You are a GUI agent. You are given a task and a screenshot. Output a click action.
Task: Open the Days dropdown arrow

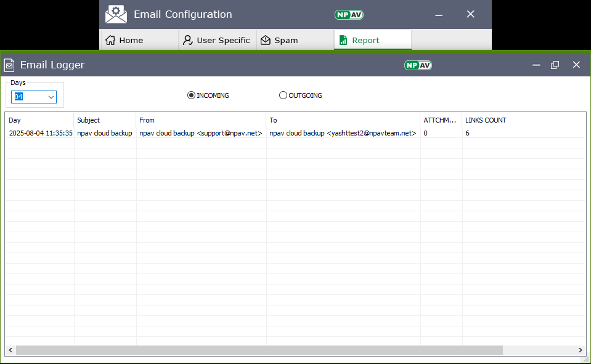51,97
